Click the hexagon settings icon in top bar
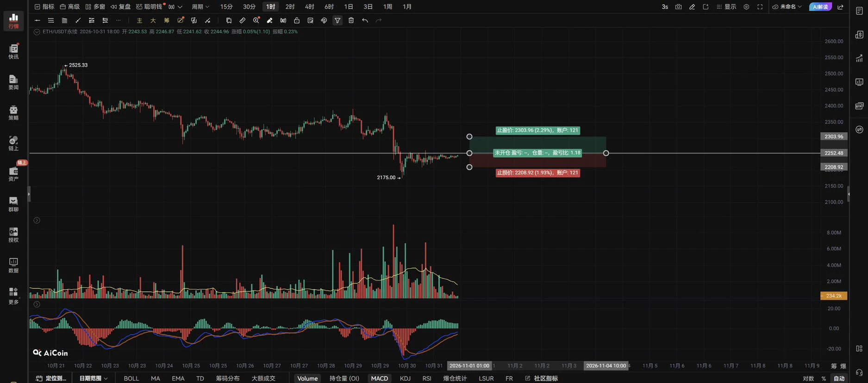Image resolution: width=868 pixels, height=383 pixels. click(746, 7)
